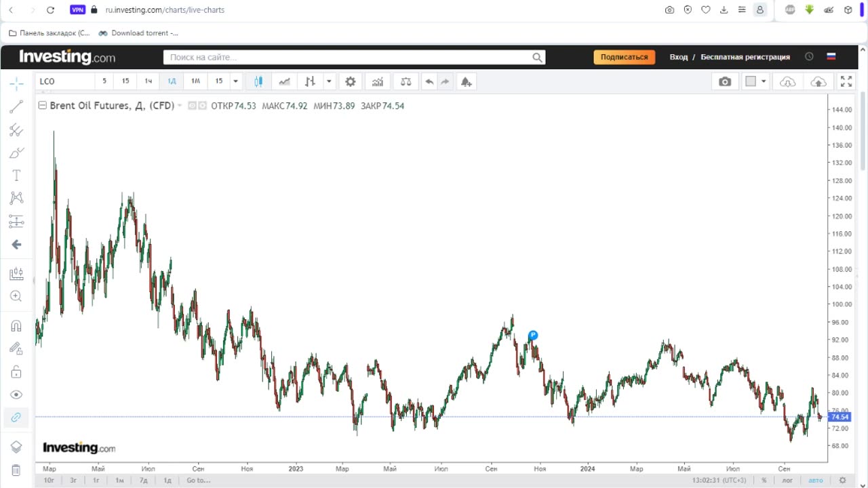Set the 1г date range

coord(96,480)
